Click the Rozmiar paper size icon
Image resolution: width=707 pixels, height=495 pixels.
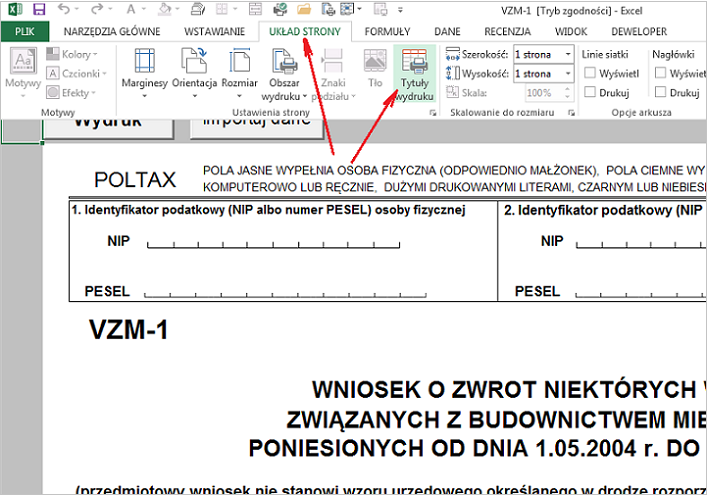[239, 61]
